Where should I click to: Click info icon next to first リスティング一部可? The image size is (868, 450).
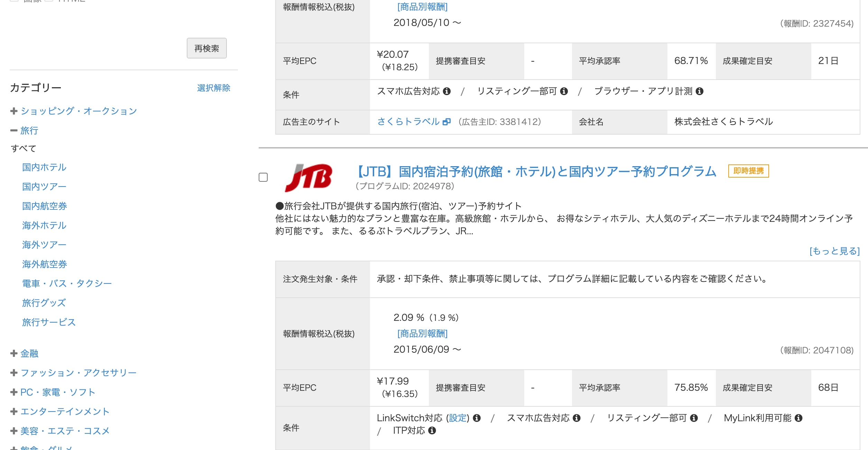[x=564, y=91]
